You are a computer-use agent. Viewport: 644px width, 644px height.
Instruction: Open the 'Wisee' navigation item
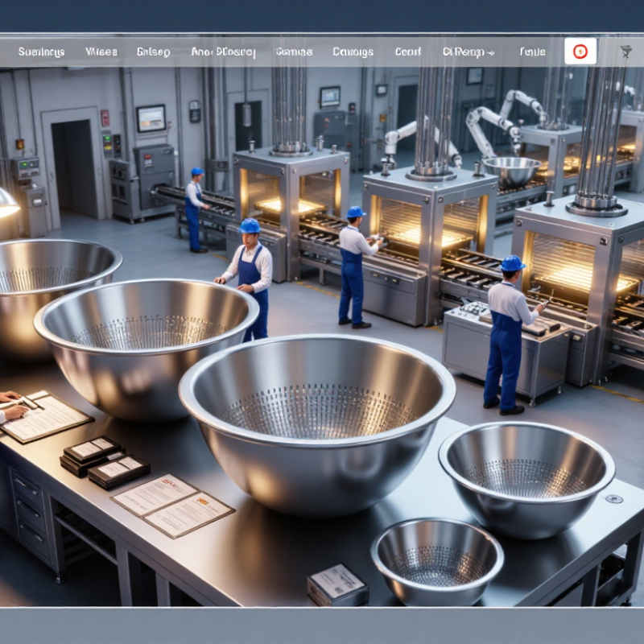pos(101,52)
